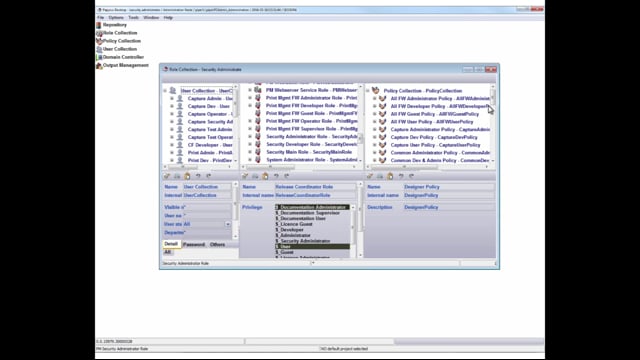Screen dimensions: 640x360
Task: Click the second icon in the policy panel toolbar
Action: click(380, 176)
